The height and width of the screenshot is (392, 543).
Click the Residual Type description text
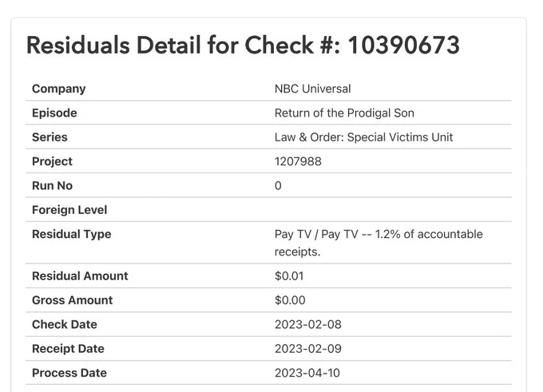tap(379, 243)
